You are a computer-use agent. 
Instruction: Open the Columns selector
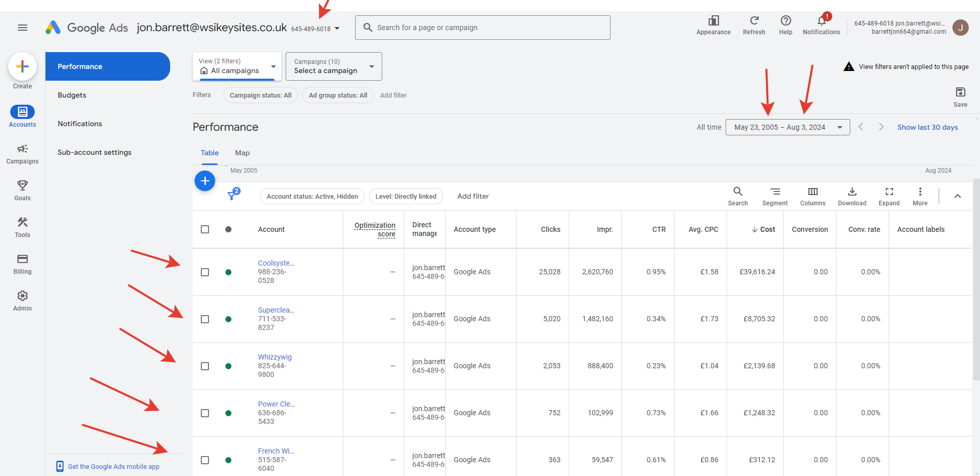813,192
